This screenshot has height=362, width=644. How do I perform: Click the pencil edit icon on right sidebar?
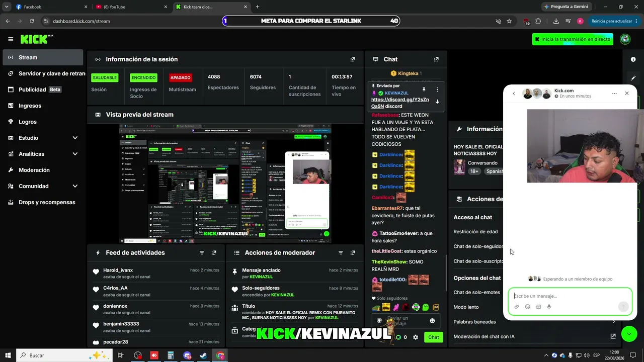[633, 78]
